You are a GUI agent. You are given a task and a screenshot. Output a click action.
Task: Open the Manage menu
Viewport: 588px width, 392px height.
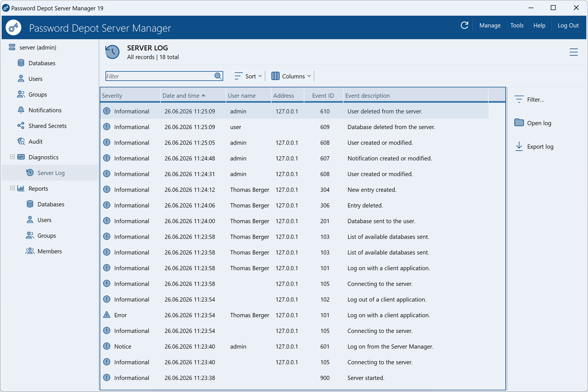point(490,25)
